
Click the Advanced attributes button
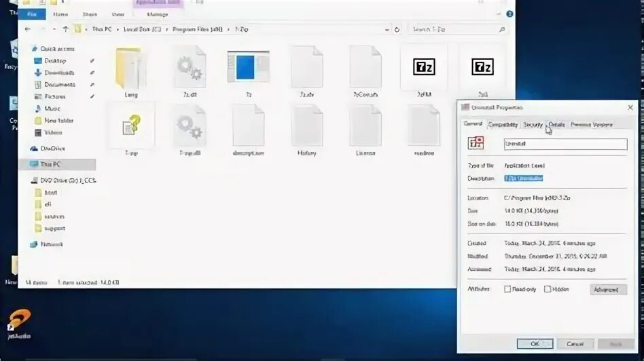click(608, 290)
